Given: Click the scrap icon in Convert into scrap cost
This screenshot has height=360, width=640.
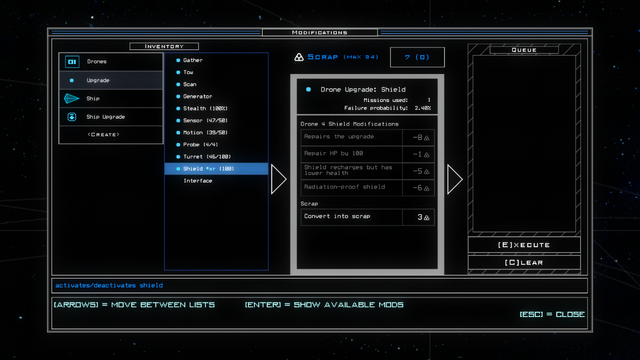Looking at the screenshot, I should pyautogui.click(x=427, y=218).
